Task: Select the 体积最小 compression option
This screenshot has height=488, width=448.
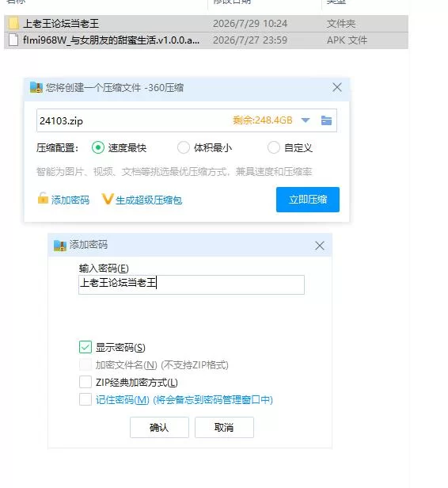Action: [184, 147]
